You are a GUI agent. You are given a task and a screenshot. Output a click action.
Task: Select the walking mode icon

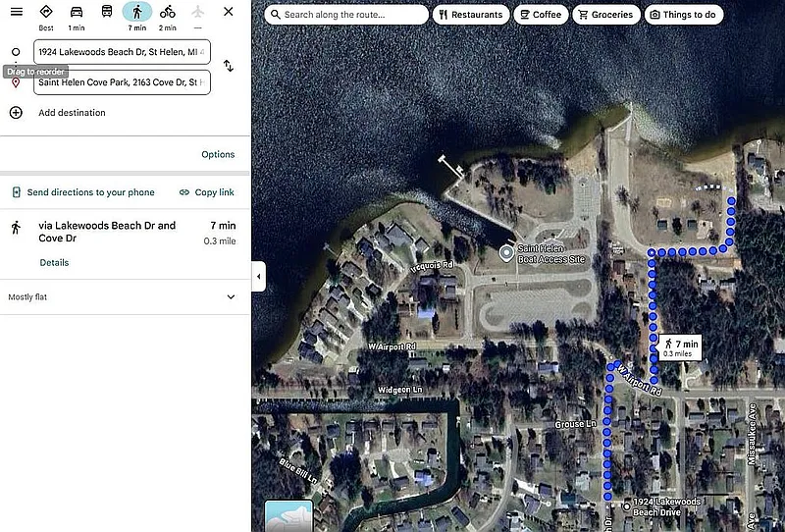coord(137,12)
